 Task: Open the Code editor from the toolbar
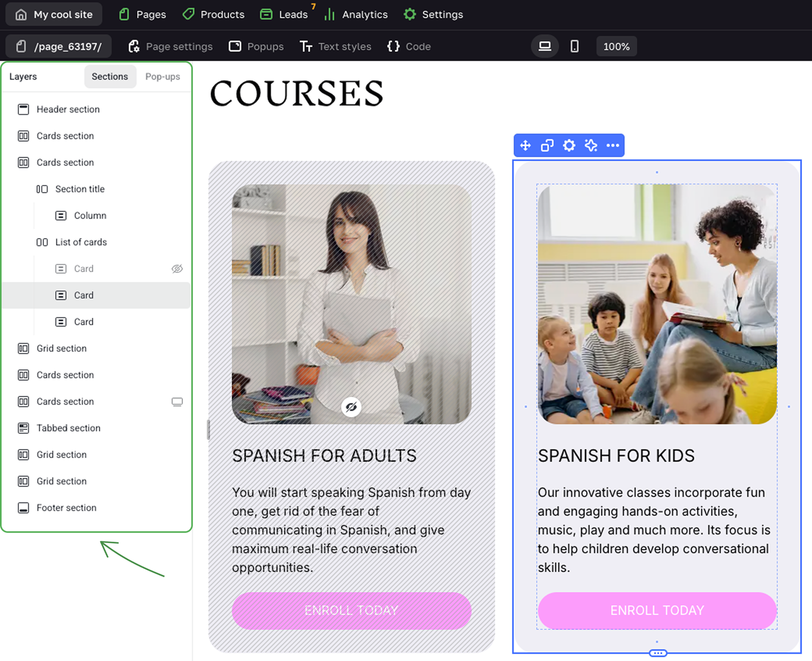(x=409, y=46)
